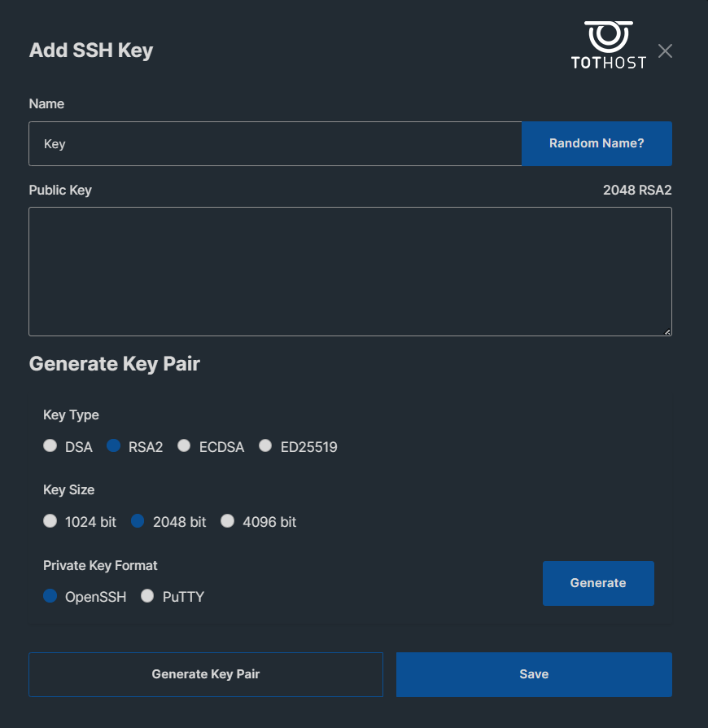Grab the Public Key textarea resize handle
Image resolution: width=708 pixels, height=728 pixels.
click(667, 331)
